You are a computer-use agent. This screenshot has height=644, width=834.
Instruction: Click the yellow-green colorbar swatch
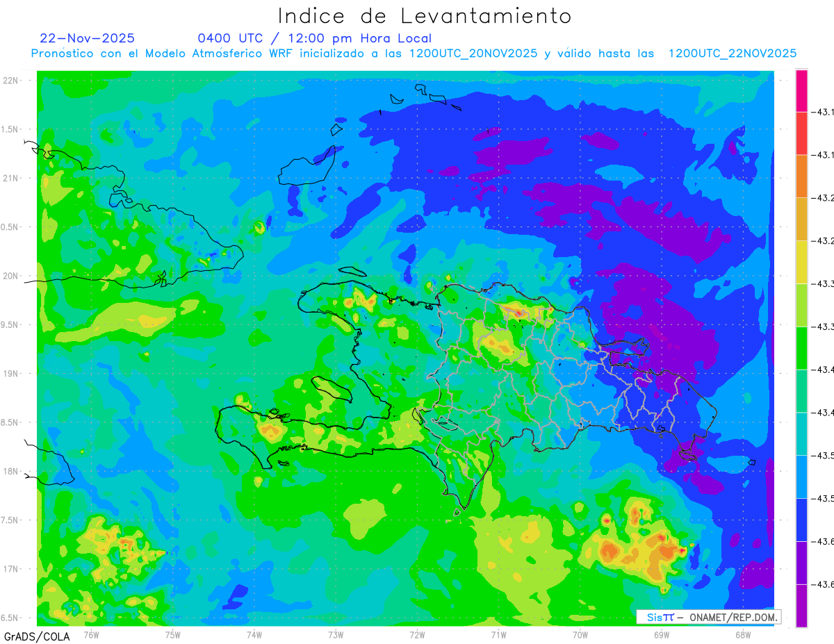coord(801,305)
